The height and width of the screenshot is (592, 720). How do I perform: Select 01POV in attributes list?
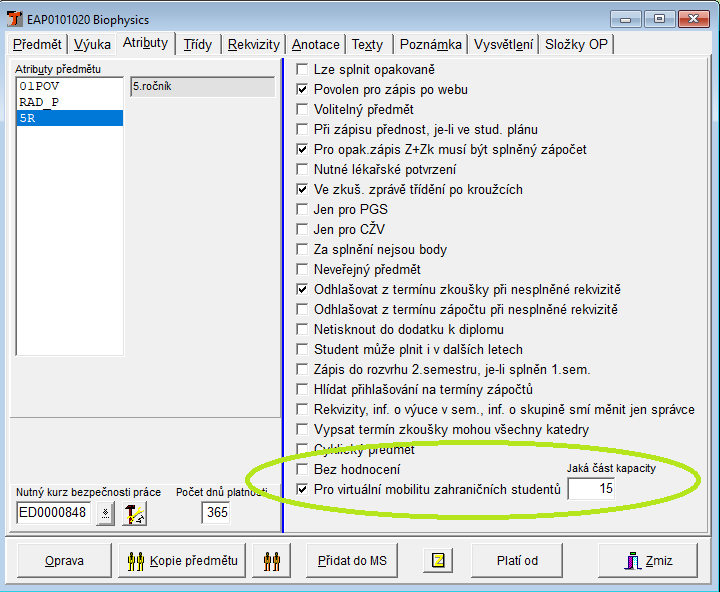40,87
